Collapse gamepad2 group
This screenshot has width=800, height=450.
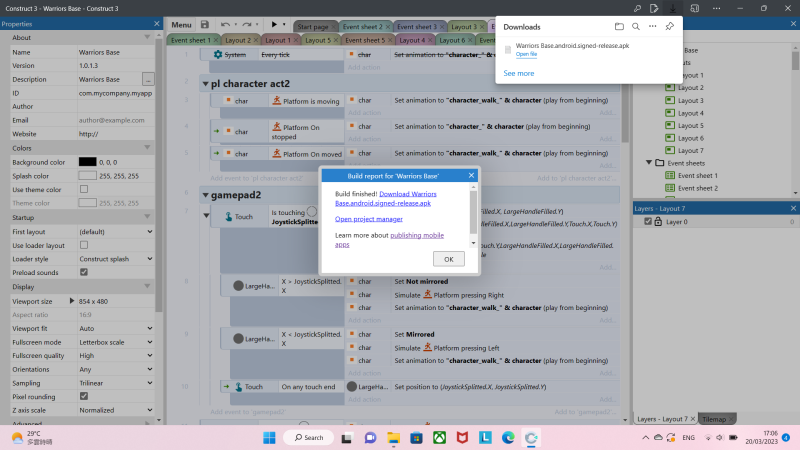(205, 195)
